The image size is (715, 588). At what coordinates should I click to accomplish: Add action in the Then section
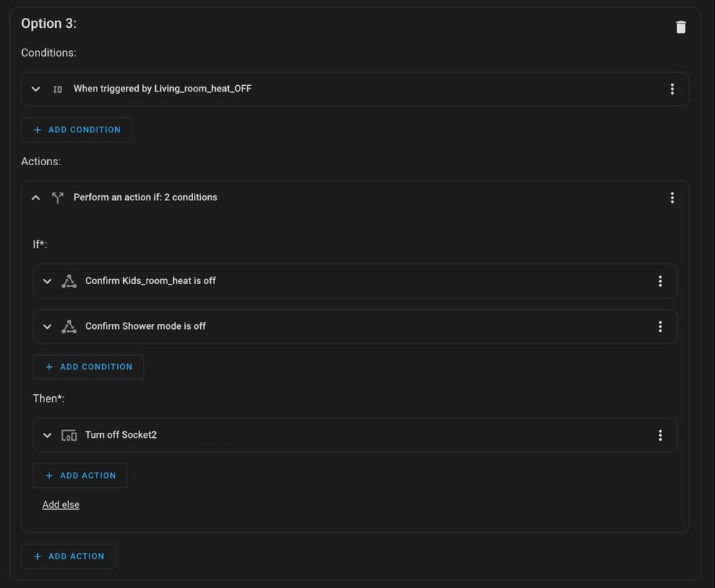(80, 475)
